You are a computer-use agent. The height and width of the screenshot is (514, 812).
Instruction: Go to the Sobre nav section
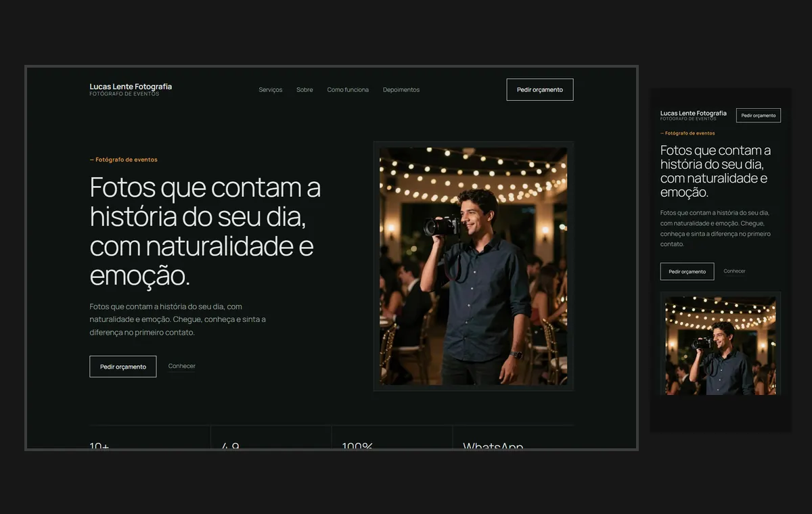(x=304, y=90)
